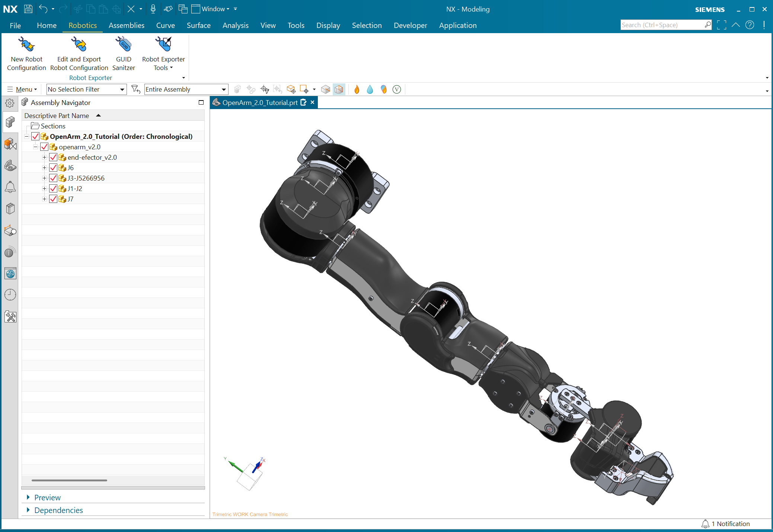Click the circled V icon in toolbar
Image resolution: width=773 pixels, height=532 pixels.
(x=397, y=89)
